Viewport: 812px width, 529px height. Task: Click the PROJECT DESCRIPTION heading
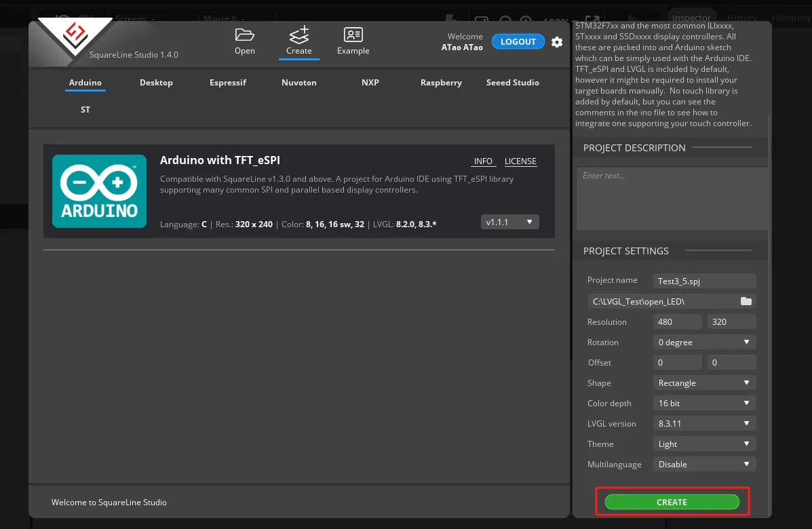tap(634, 148)
